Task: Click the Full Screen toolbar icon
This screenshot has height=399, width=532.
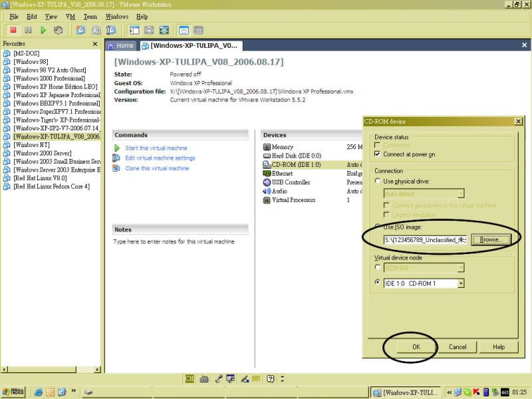Action: tap(149, 30)
